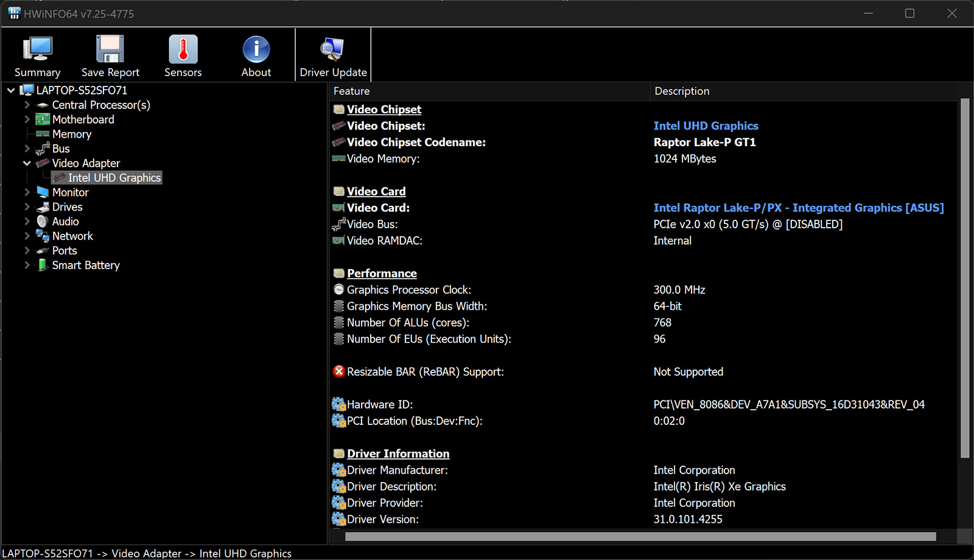The height and width of the screenshot is (560, 974).
Task: Click the status bar path text
Action: [x=147, y=553]
